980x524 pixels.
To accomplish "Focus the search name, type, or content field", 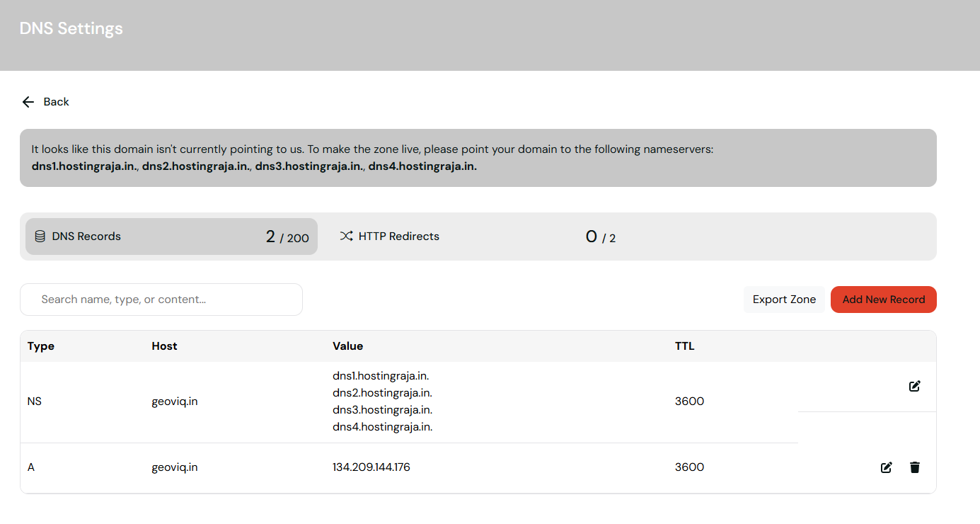I will (161, 300).
